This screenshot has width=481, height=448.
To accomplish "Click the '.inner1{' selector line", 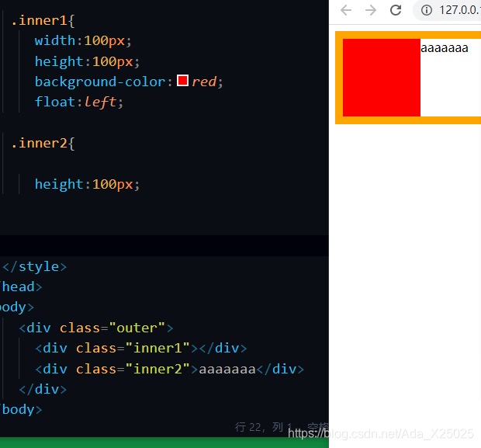I will [x=43, y=20].
